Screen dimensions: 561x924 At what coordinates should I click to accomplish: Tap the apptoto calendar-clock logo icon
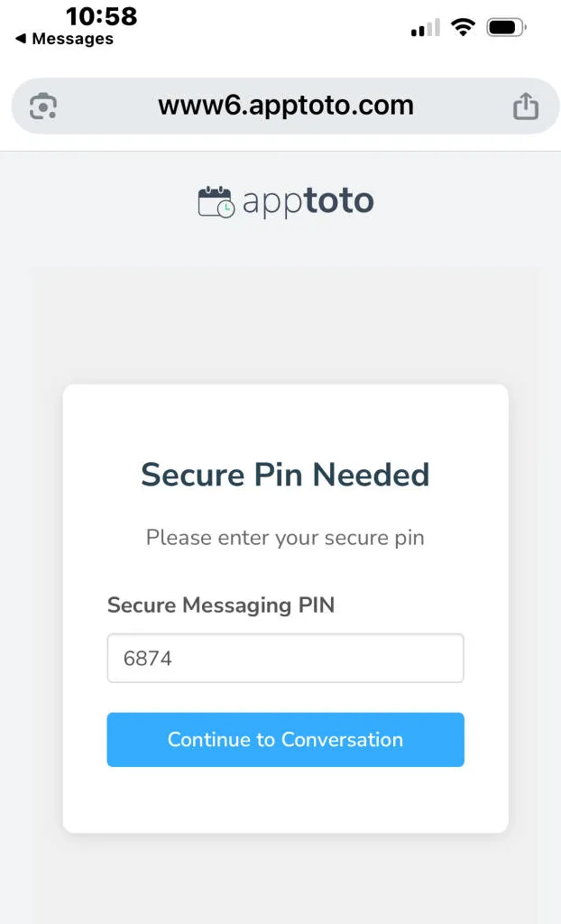pyautogui.click(x=213, y=200)
